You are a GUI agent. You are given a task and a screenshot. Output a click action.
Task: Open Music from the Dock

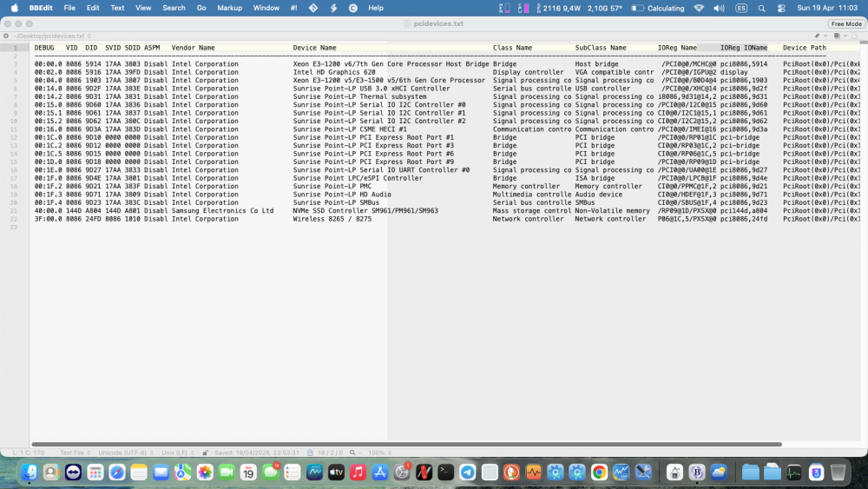point(358,472)
